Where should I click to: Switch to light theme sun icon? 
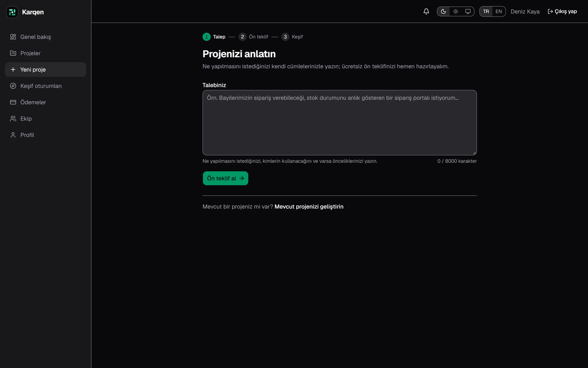pyautogui.click(x=455, y=12)
